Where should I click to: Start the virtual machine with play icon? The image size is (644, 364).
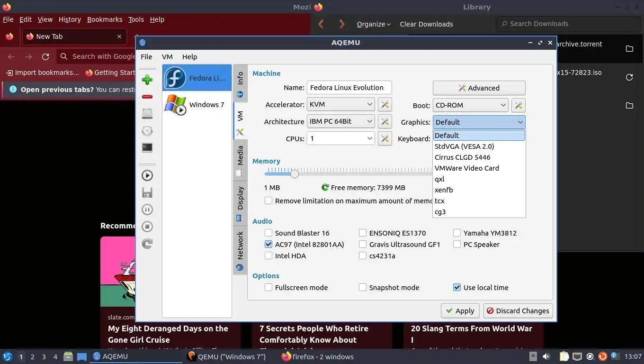(147, 175)
